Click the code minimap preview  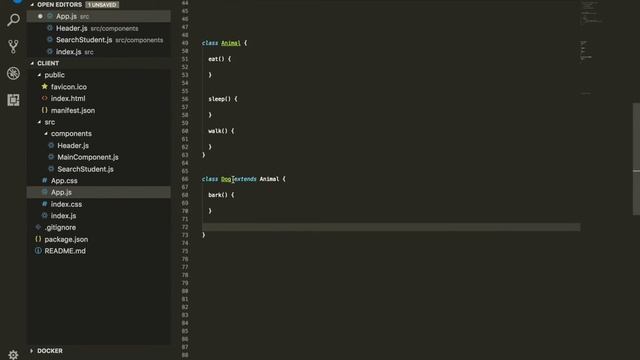591,49
